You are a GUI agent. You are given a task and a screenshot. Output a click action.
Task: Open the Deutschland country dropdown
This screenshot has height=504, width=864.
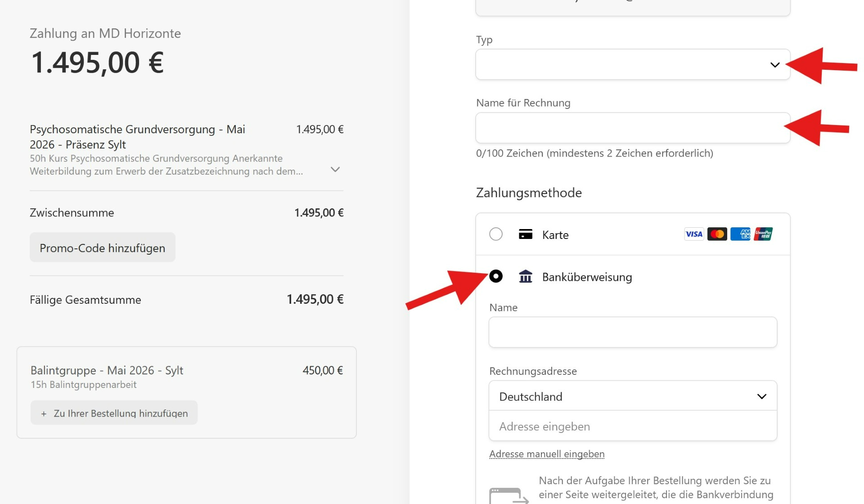[x=632, y=396]
